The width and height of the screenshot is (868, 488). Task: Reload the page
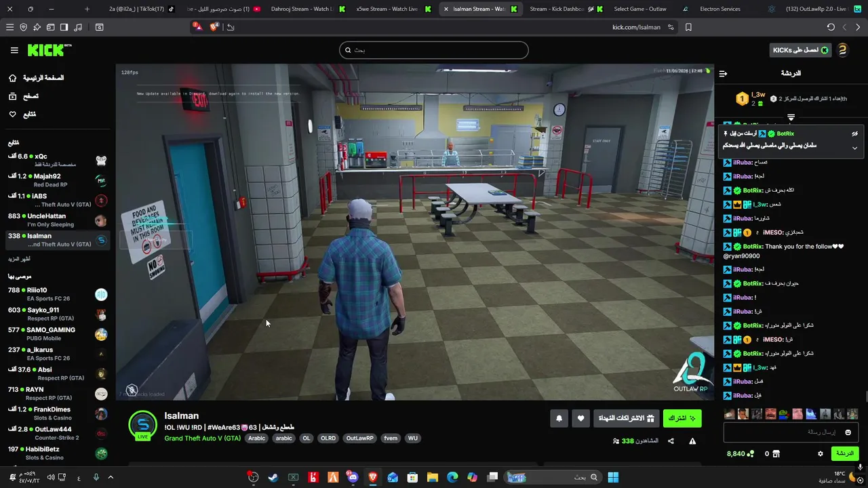[831, 27]
